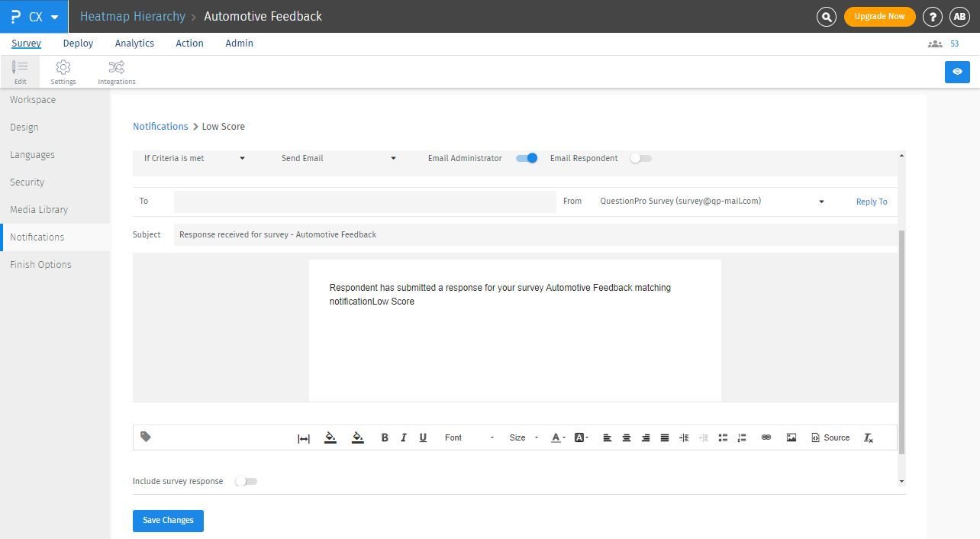Go to Notifications breadcrumb link
The height and width of the screenshot is (539, 980).
click(160, 127)
